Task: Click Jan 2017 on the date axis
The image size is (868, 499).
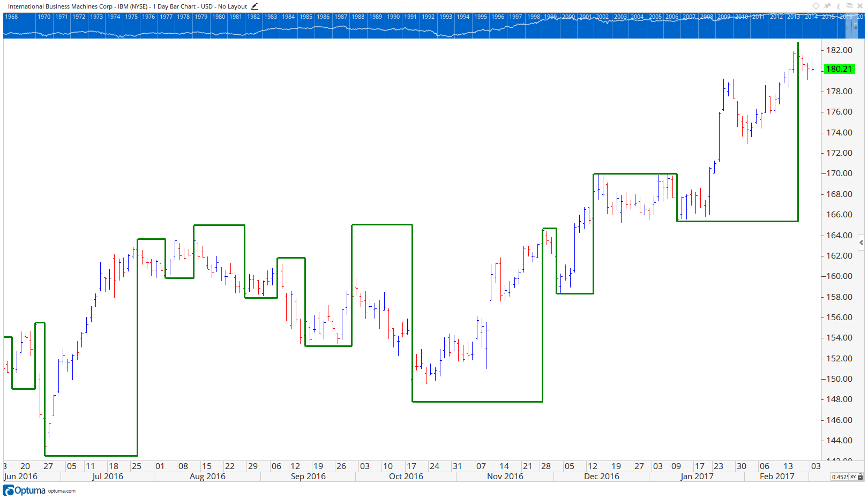Action: pyautogui.click(x=697, y=477)
